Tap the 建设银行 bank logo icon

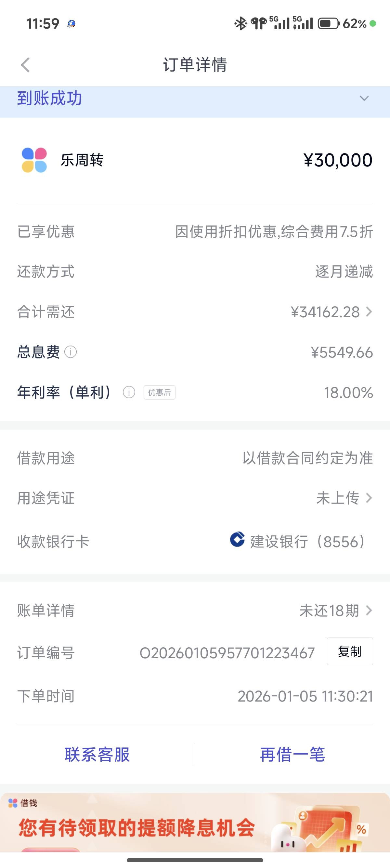tap(237, 539)
